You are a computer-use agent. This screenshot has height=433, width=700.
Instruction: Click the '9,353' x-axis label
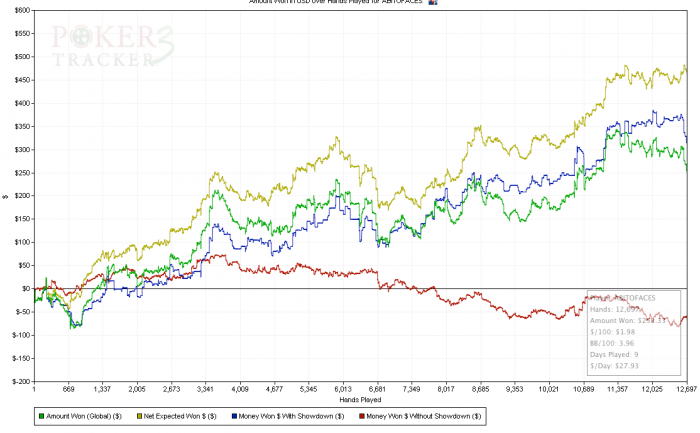coord(515,389)
